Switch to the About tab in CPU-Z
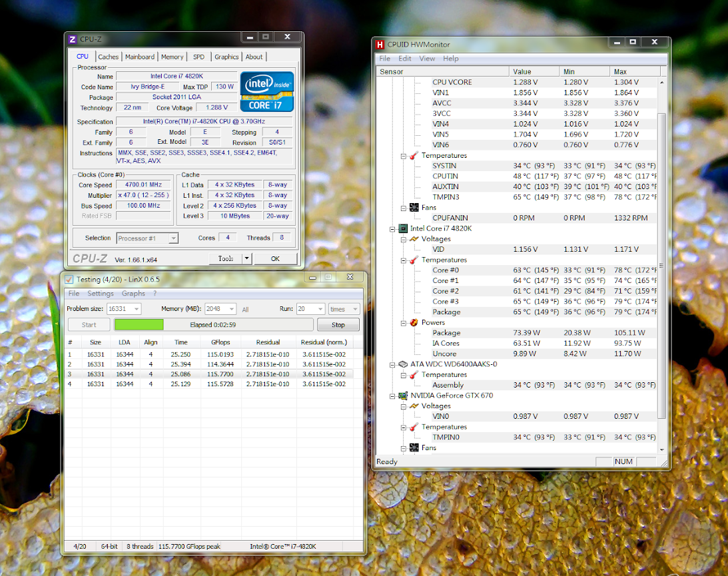The width and height of the screenshot is (728, 576). (254, 57)
